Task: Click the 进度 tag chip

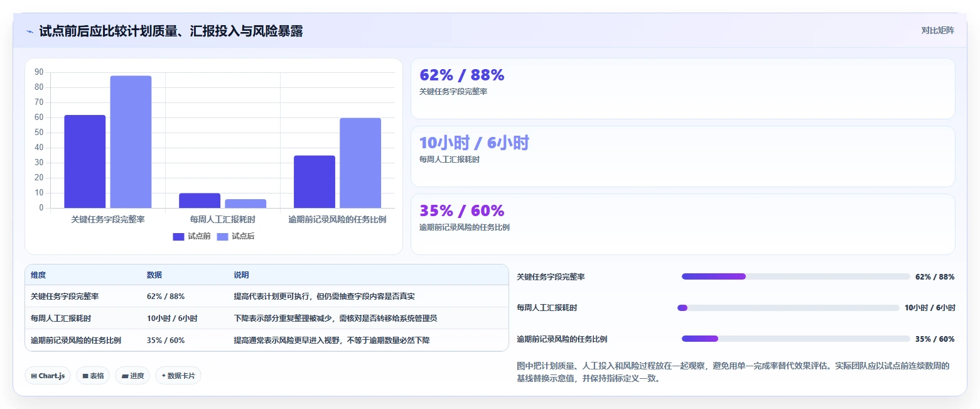Action: click(132, 376)
